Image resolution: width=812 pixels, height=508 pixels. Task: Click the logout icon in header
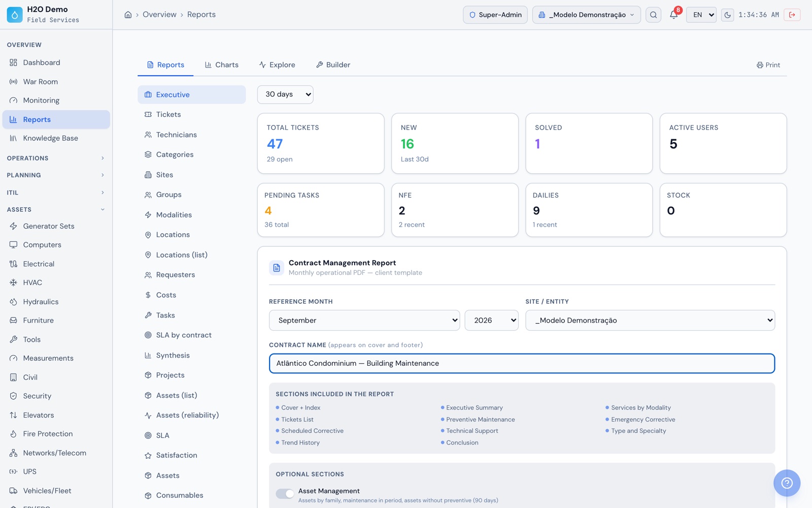click(792, 15)
